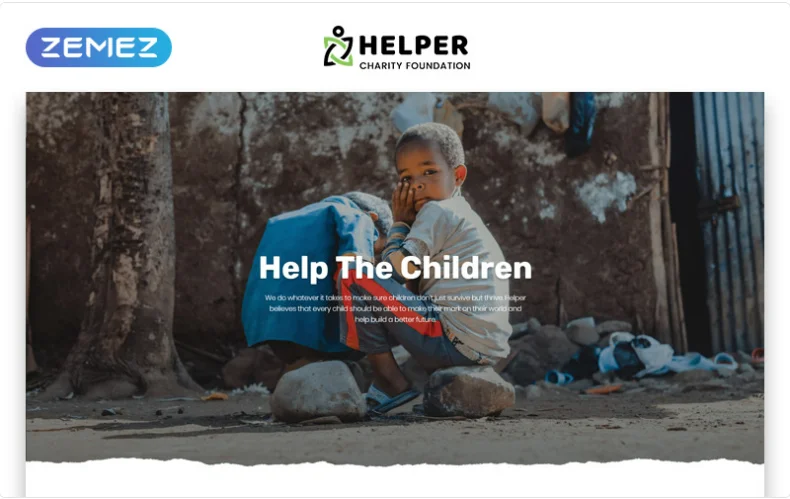Click the blue sandal on boy's foot
The height and width of the screenshot is (499, 790).
[392, 398]
